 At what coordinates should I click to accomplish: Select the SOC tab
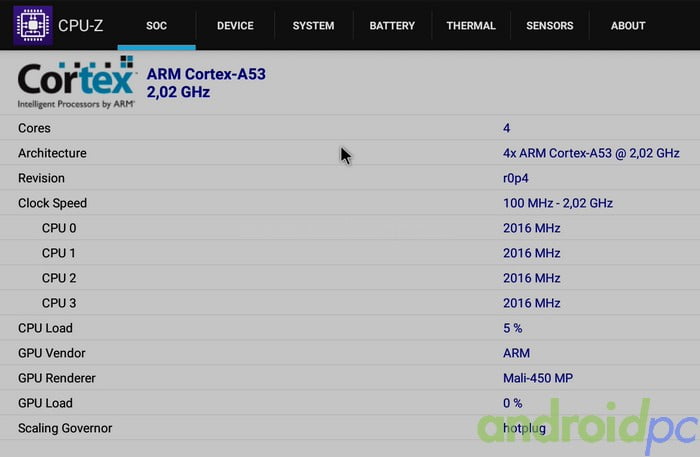[156, 25]
